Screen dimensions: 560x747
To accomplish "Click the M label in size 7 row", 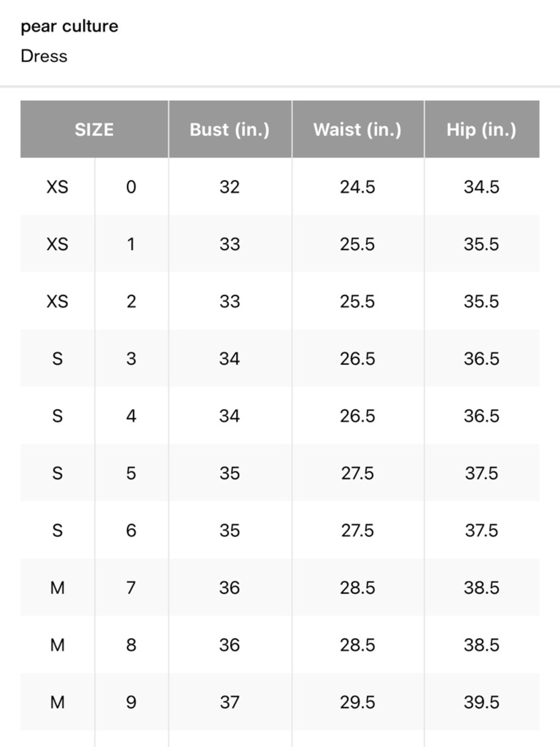I will (57, 588).
